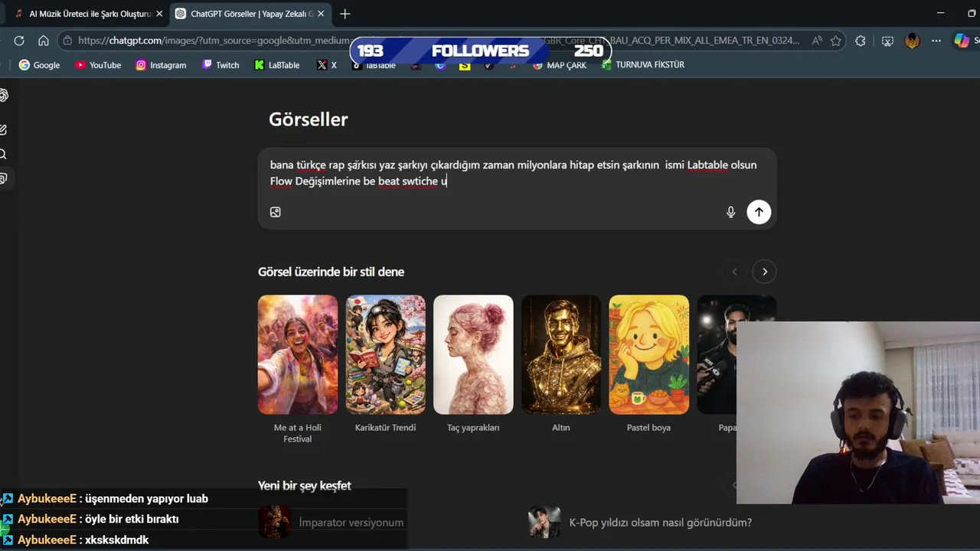Open the LaBTable bookmark with green K icon

[x=276, y=65]
